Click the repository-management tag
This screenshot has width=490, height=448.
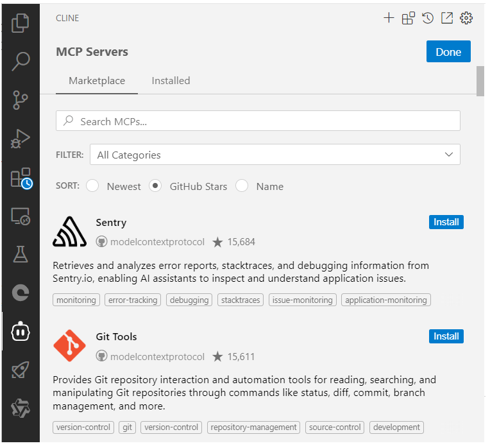coord(253,427)
